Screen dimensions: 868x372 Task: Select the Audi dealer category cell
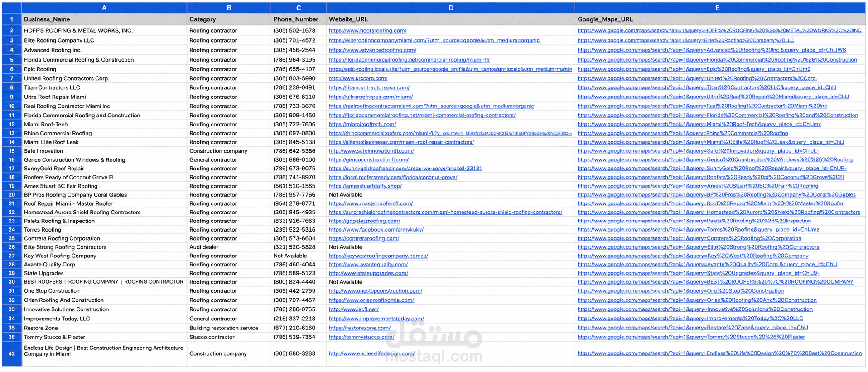click(229, 247)
